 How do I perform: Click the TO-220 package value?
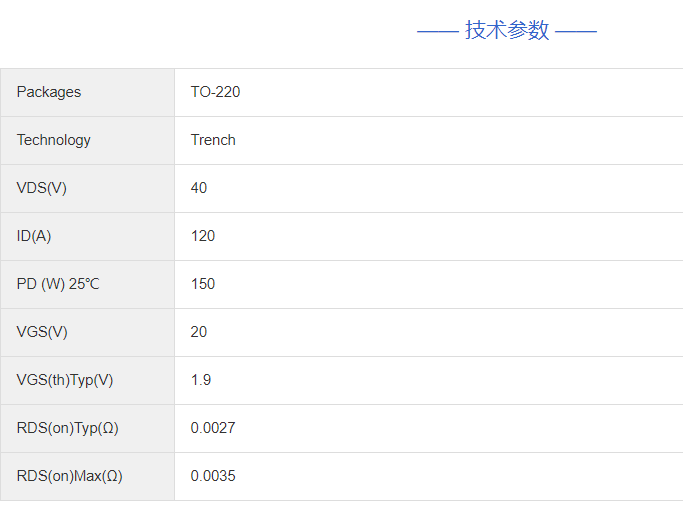215,92
